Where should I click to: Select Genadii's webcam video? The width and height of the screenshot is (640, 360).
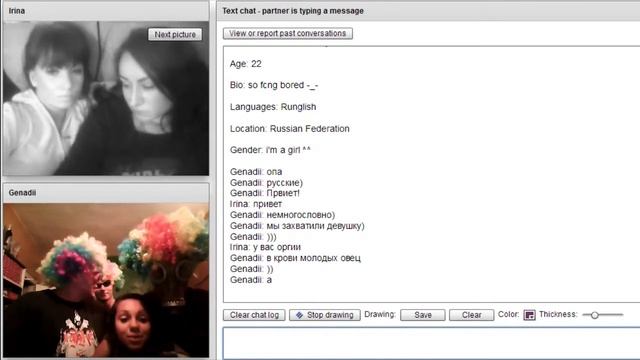coord(106,280)
